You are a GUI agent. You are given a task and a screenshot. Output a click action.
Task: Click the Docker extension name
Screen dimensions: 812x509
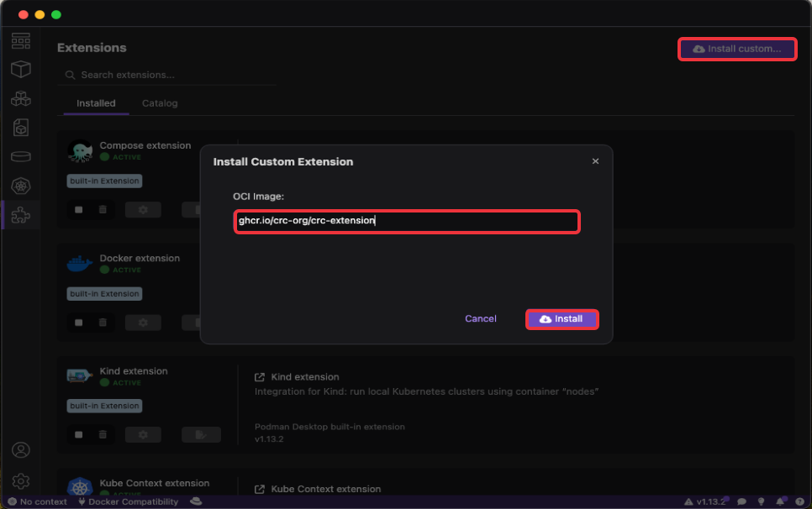click(140, 258)
